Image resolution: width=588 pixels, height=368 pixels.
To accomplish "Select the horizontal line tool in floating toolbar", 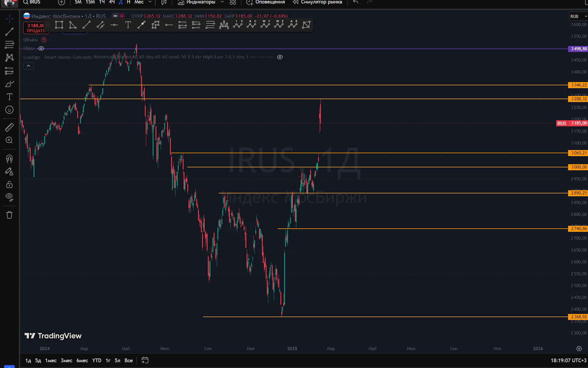I will tap(114, 25).
